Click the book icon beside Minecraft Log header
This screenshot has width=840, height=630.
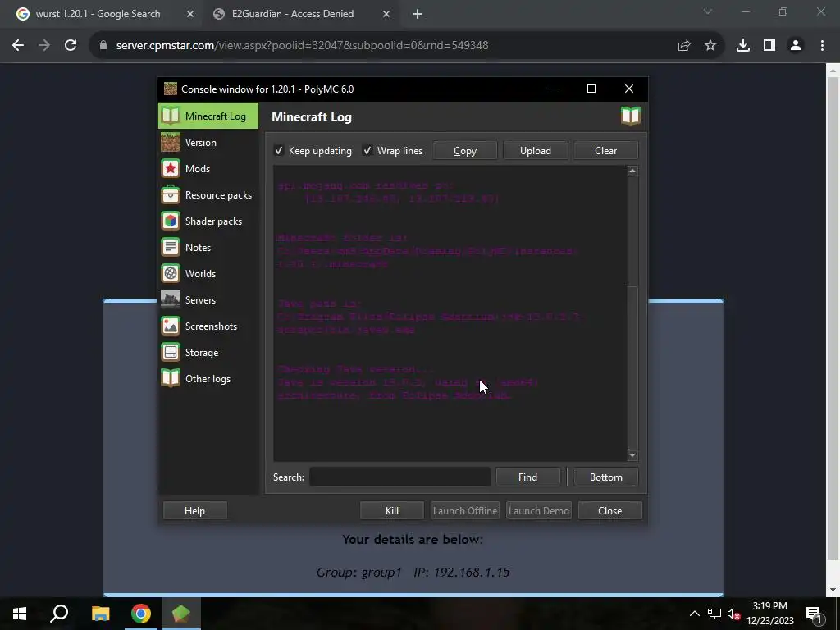tap(631, 116)
